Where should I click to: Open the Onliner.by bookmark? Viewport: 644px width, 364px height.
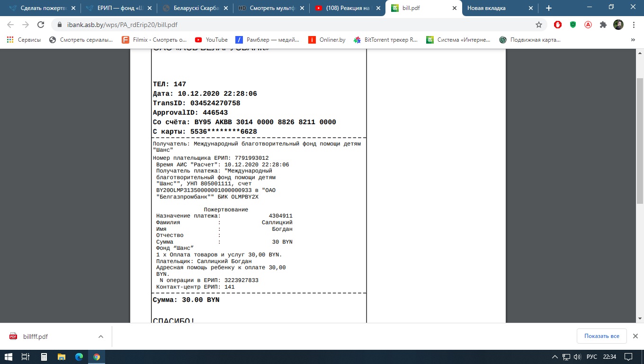click(327, 40)
